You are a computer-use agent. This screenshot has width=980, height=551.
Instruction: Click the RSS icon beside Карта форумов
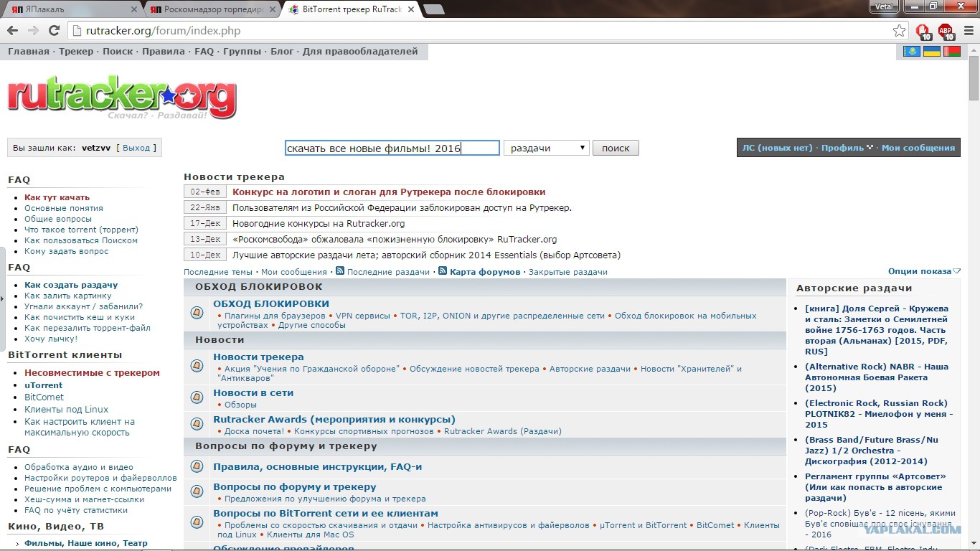click(x=443, y=271)
